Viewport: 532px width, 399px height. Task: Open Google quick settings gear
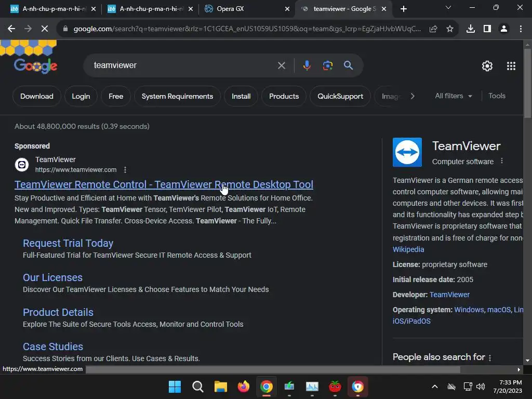click(x=487, y=66)
